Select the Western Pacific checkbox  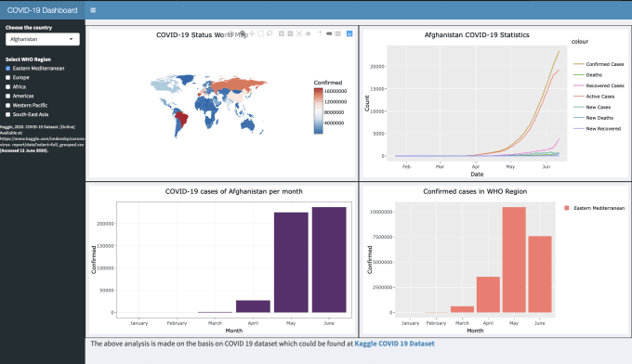click(x=7, y=106)
